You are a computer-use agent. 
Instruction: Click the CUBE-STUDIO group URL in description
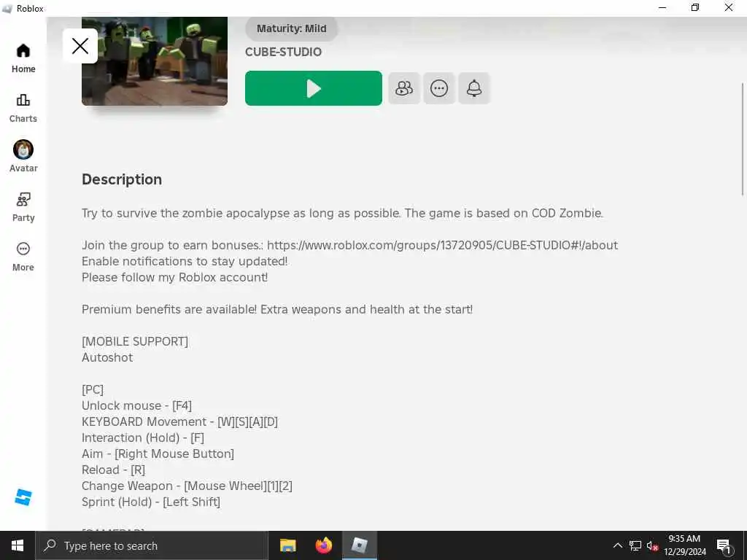pyautogui.click(x=443, y=245)
